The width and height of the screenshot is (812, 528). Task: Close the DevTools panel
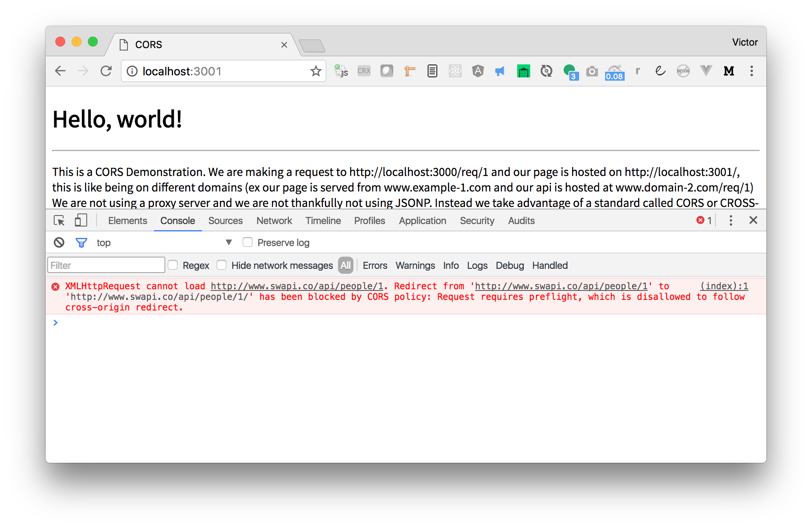[753, 220]
